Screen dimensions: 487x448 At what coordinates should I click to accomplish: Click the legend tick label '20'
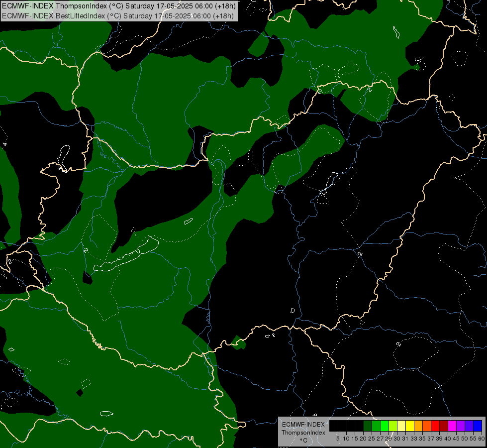363,439
